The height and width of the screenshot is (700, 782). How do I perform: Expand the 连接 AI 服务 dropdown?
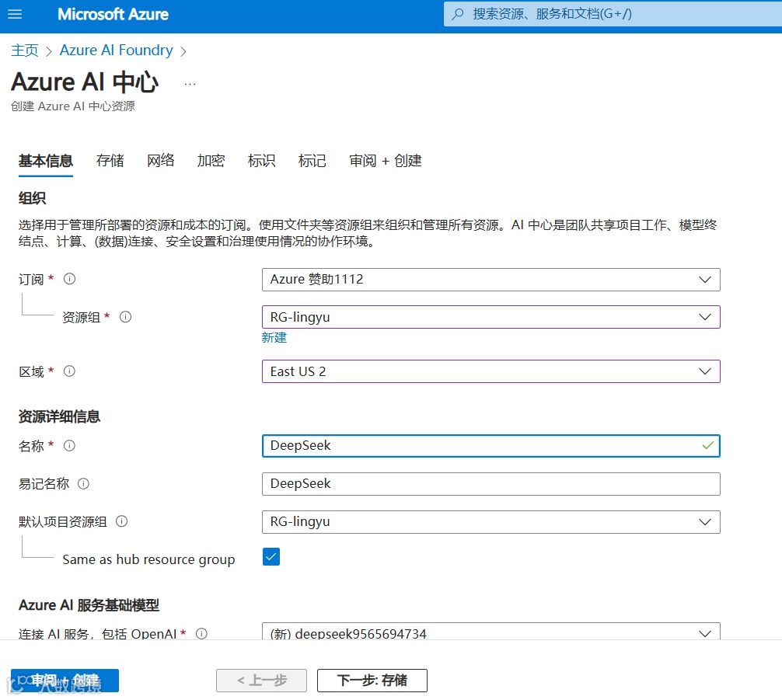(490, 632)
